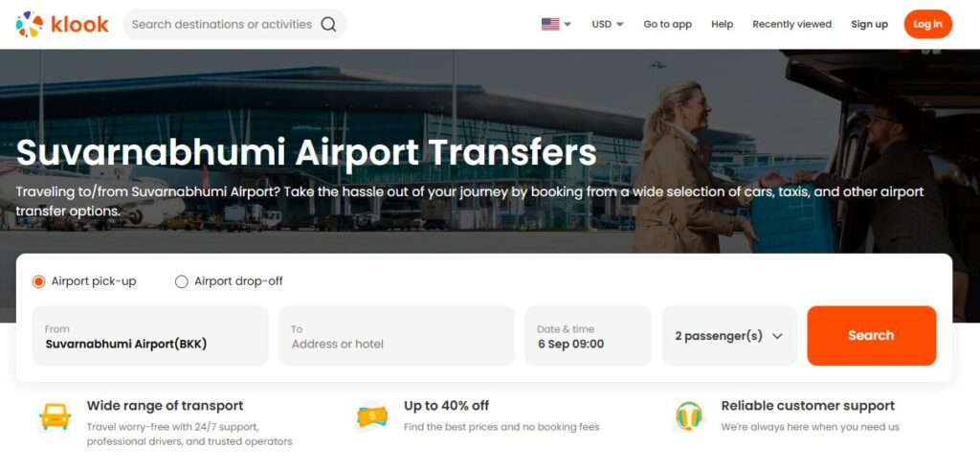Click the search magnifier icon

pyautogui.click(x=328, y=24)
